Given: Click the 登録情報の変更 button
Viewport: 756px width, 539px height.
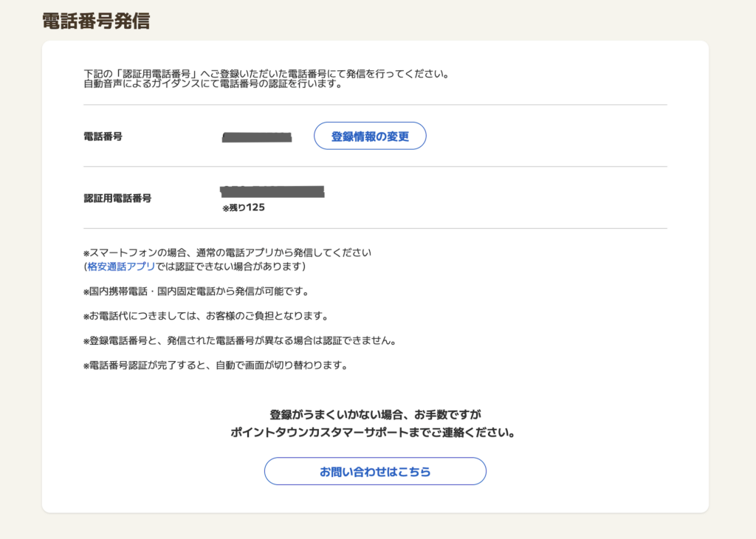Looking at the screenshot, I should pos(370,136).
